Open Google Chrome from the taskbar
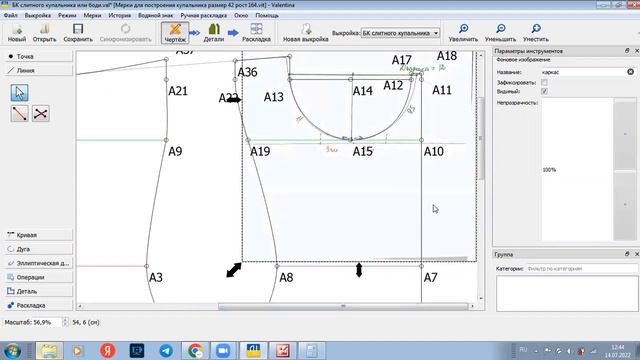Image resolution: width=640 pixels, height=360 pixels. 195,351
